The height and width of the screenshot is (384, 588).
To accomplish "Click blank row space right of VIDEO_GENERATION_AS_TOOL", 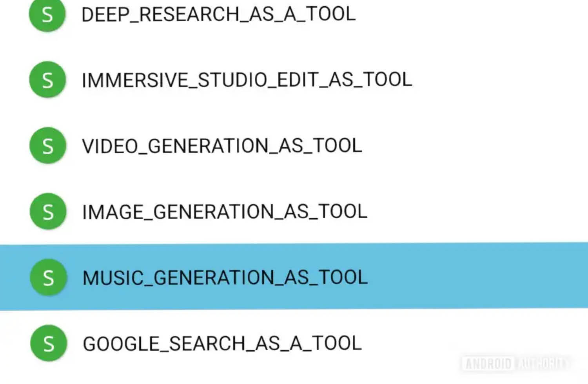I will click(x=470, y=146).
